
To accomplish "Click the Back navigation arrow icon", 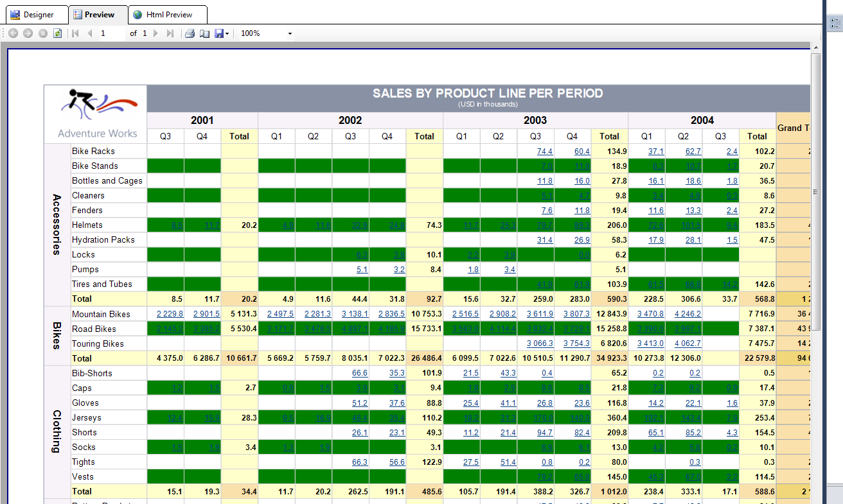I will click(13, 33).
